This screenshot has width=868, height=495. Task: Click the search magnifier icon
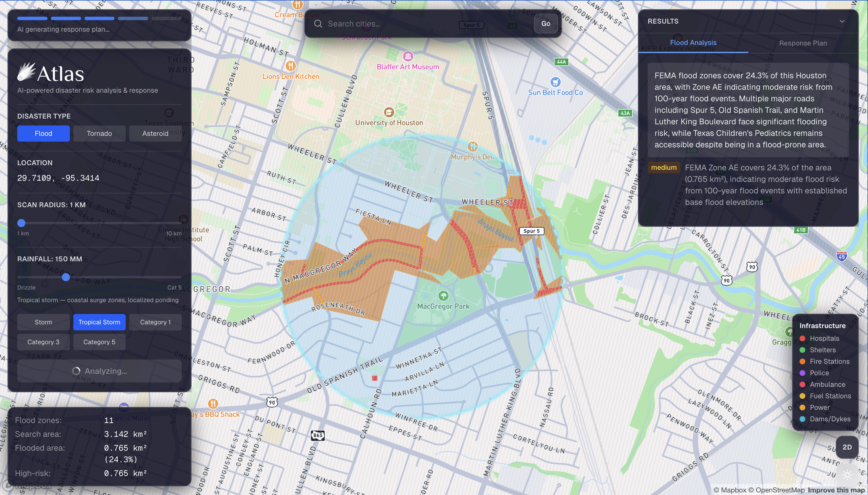point(318,24)
